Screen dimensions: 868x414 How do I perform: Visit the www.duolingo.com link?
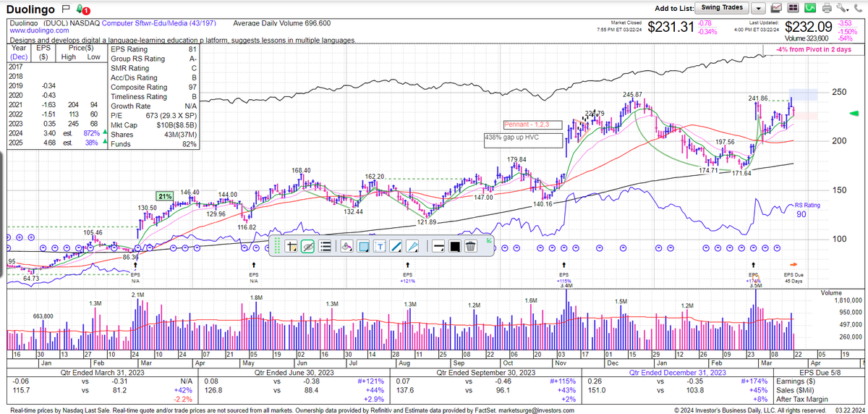click(38, 31)
